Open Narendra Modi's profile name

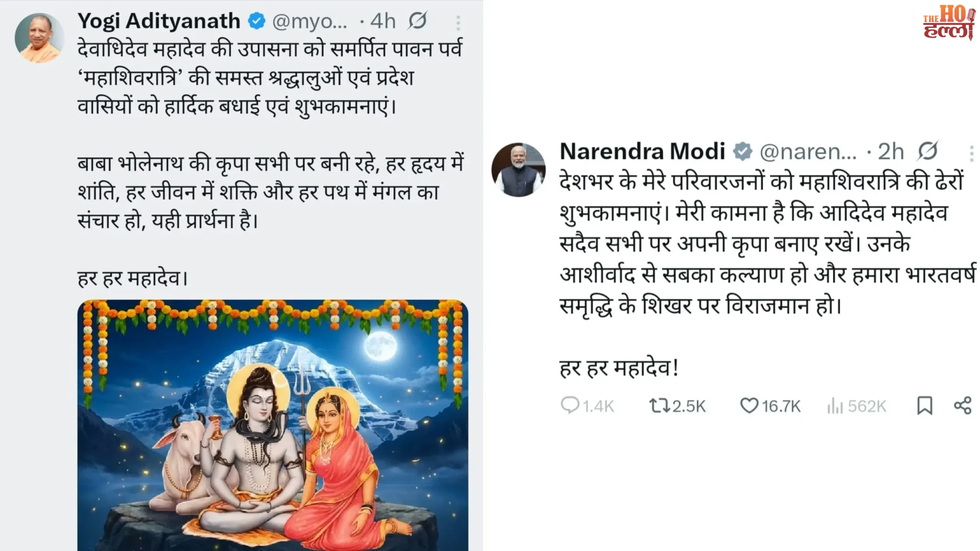(x=642, y=152)
